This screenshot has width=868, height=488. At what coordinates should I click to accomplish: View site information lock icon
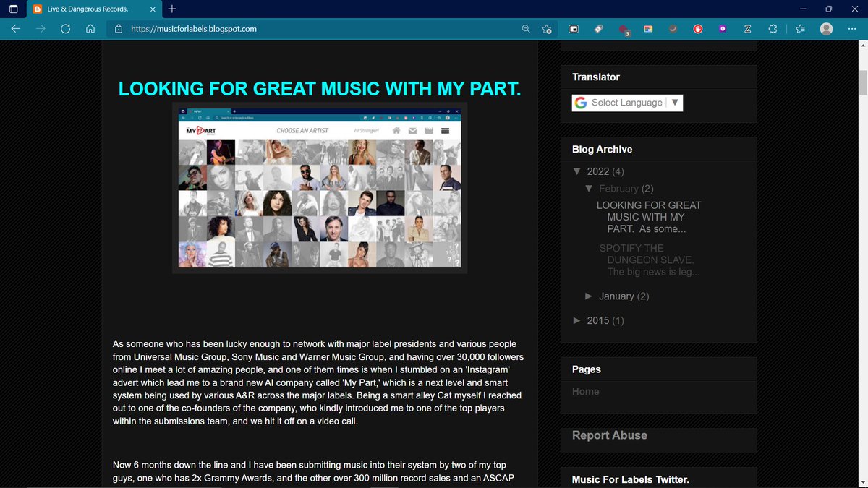119,29
